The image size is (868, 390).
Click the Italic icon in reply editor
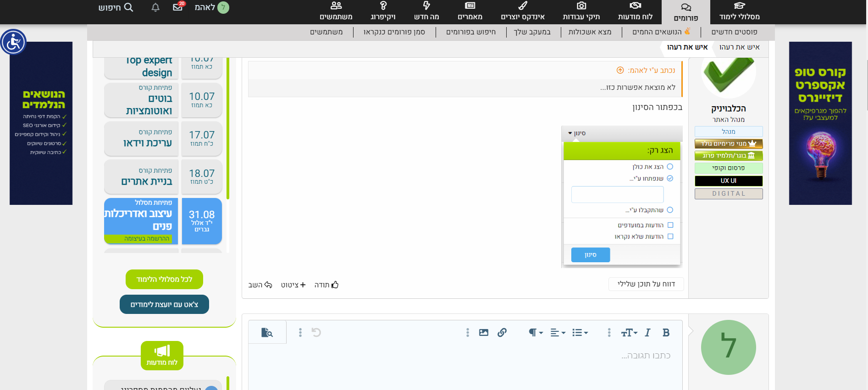pyautogui.click(x=647, y=333)
